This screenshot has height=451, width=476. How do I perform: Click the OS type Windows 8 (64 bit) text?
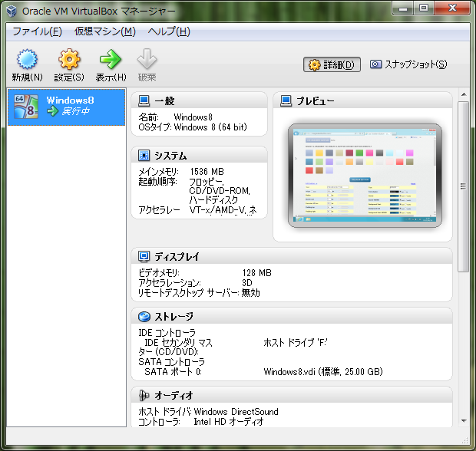210,127
